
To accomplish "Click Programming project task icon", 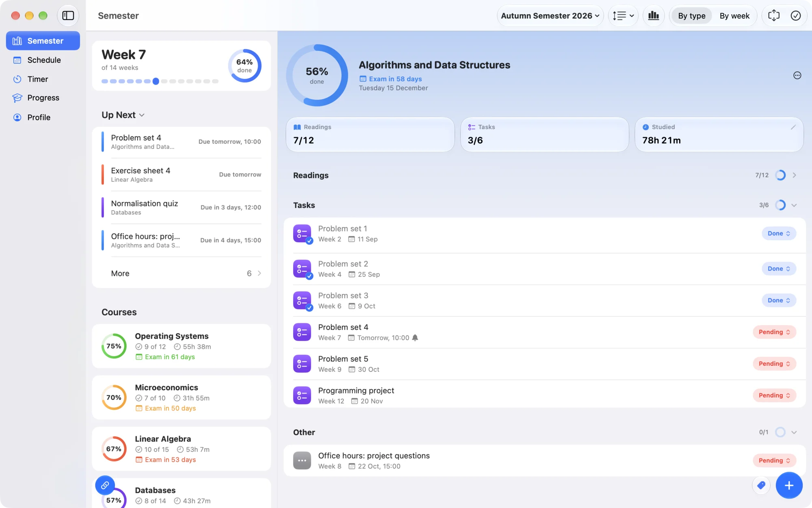I will tap(302, 395).
